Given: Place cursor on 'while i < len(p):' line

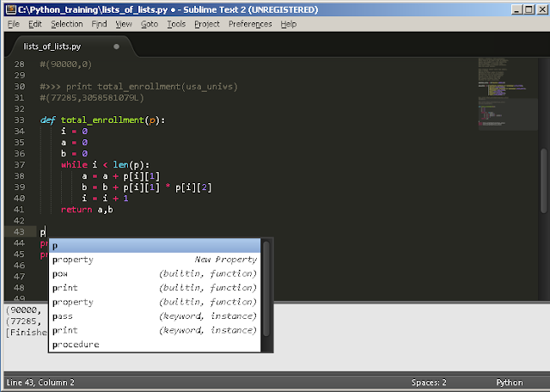Looking at the screenshot, I should coord(105,164).
